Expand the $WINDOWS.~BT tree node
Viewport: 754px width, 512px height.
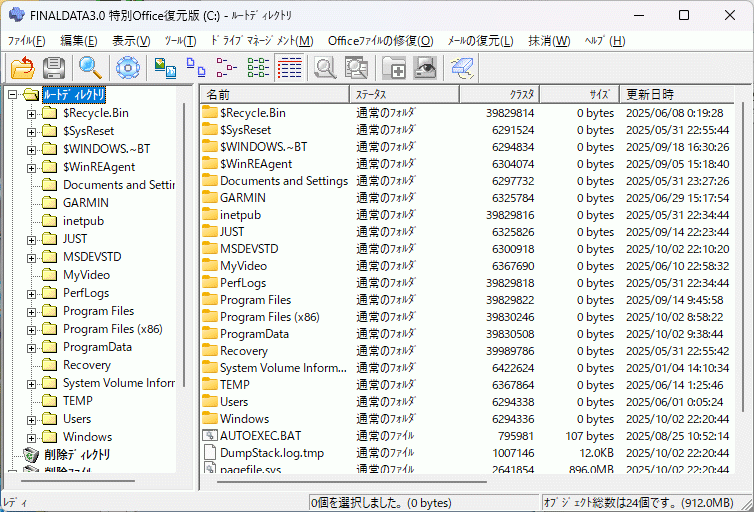click(31, 150)
